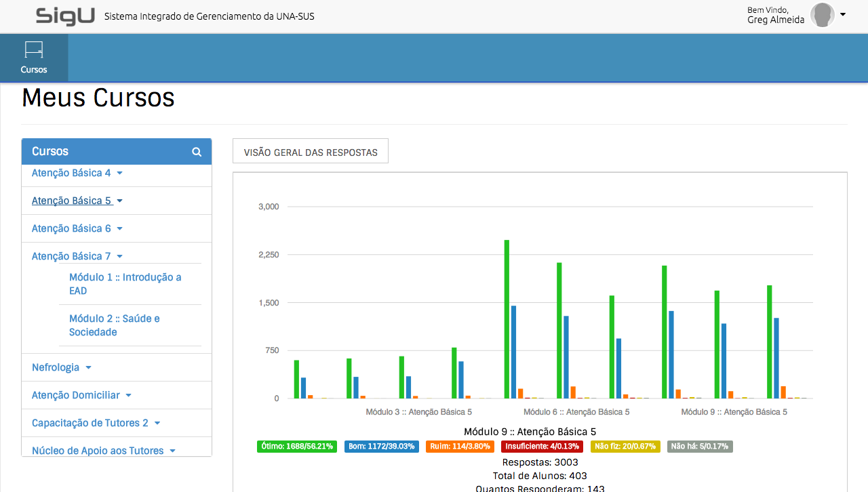
Task: Click axis label Módulo 9 :: Atenção Básica 5
Action: coord(734,411)
